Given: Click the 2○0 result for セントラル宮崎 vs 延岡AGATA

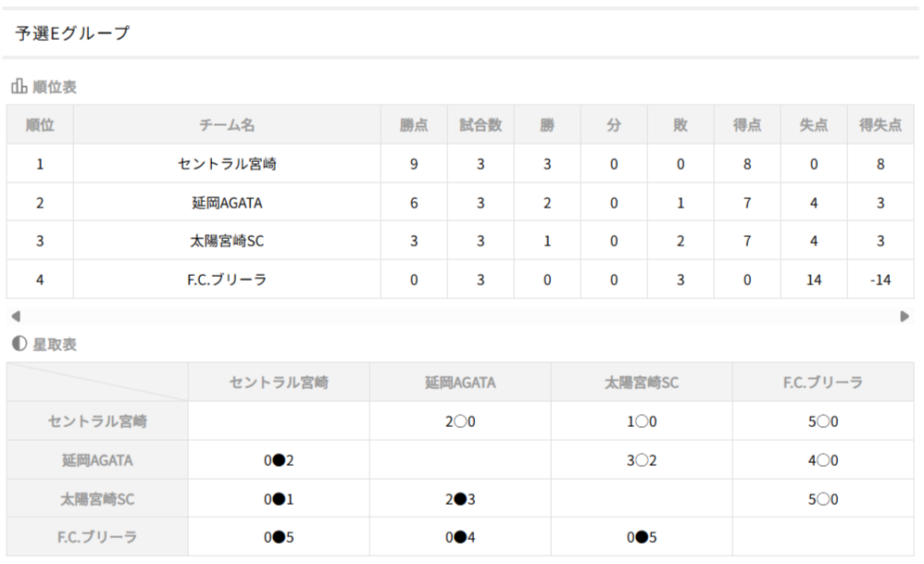Looking at the screenshot, I should pyautogui.click(x=460, y=421).
